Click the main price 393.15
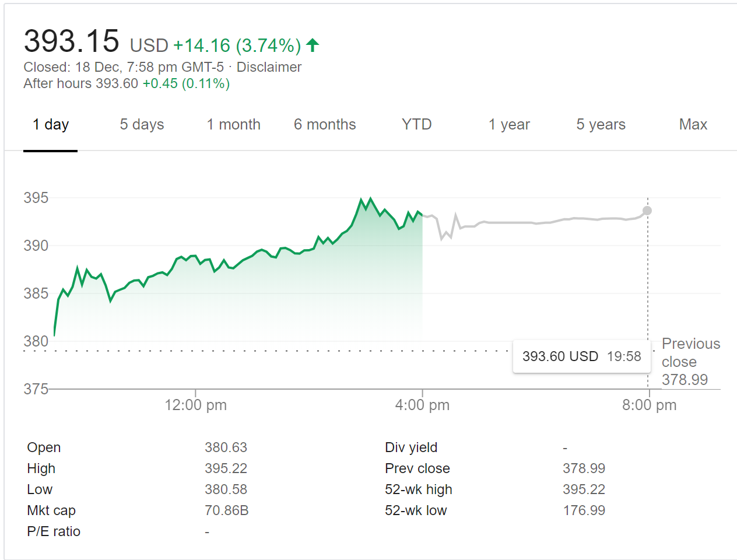The height and width of the screenshot is (560, 737). click(71, 41)
